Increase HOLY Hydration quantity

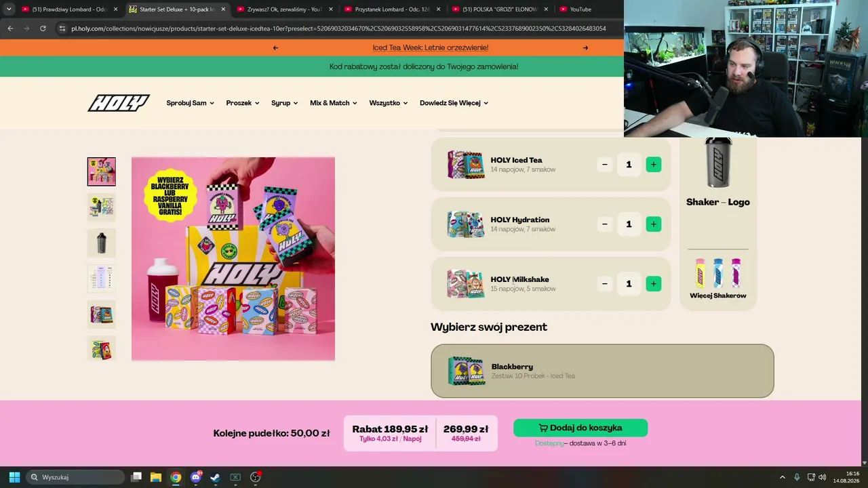coord(653,224)
